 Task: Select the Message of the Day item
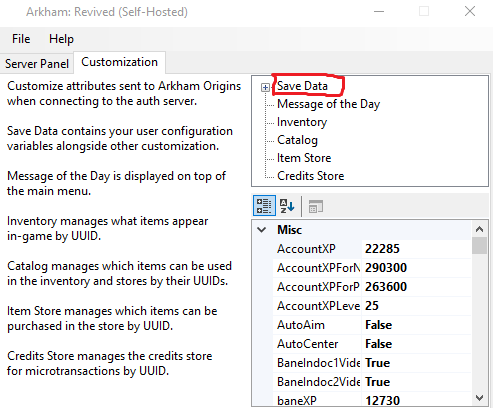[328, 104]
